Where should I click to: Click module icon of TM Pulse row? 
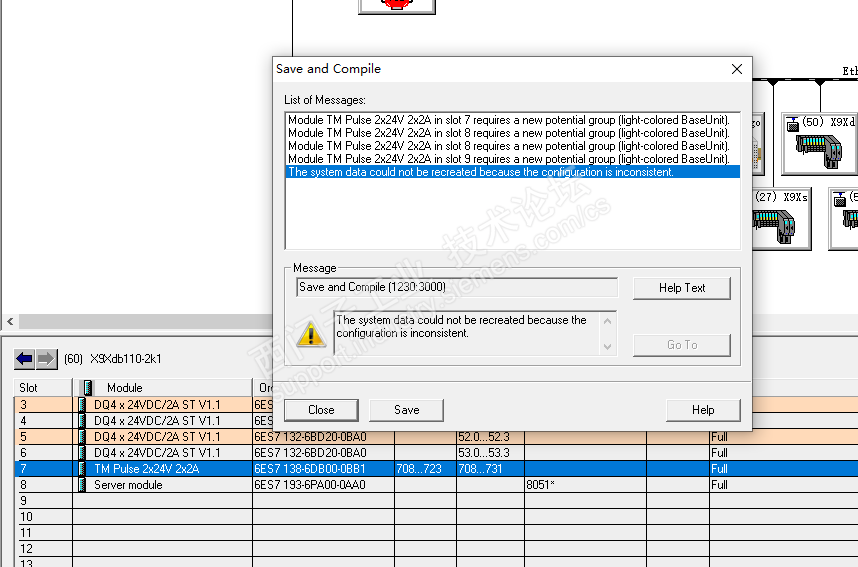tap(82, 468)
